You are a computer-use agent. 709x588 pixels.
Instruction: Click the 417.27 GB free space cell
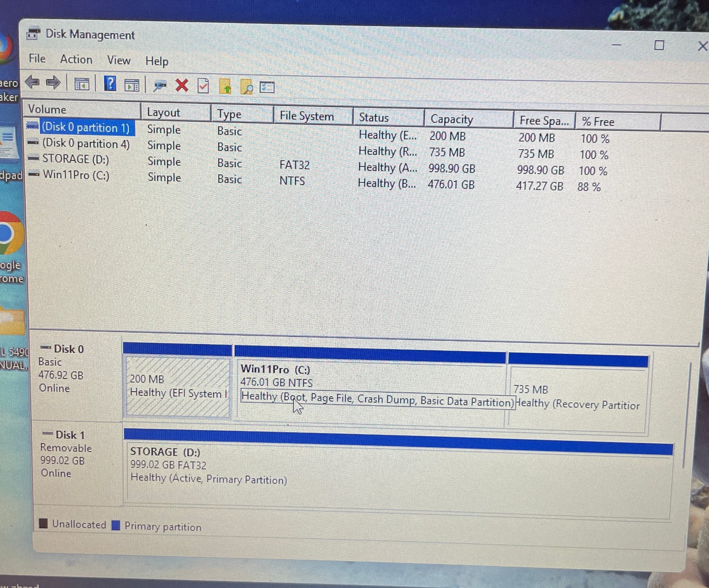click(x=539, y=186)
